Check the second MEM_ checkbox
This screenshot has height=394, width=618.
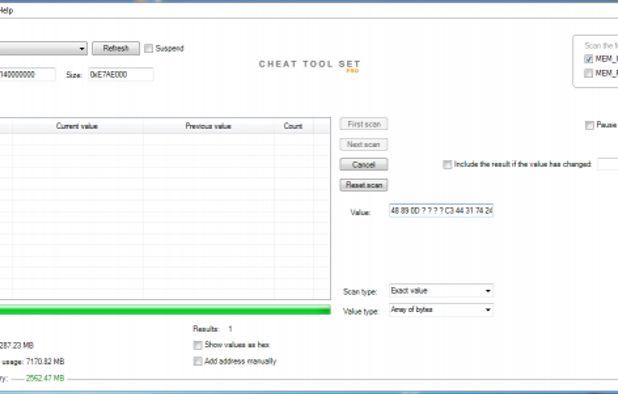pyautogui.click(x=588, y=73)
